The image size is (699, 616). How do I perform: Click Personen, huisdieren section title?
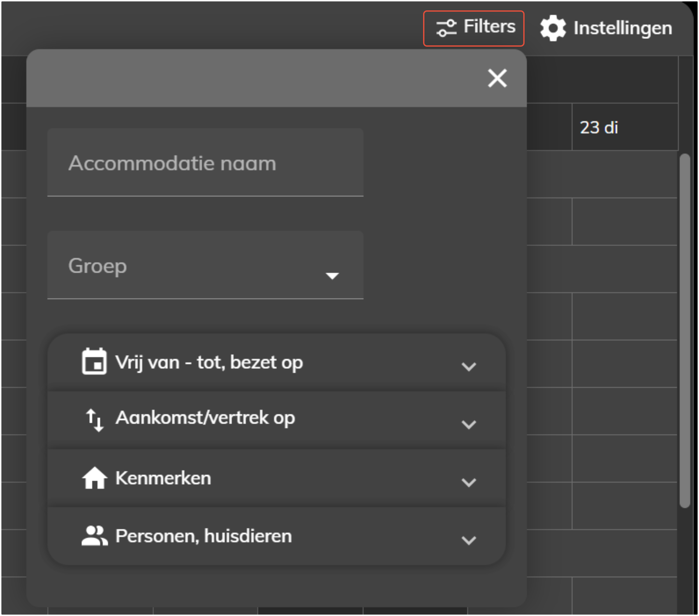point(204,536)
